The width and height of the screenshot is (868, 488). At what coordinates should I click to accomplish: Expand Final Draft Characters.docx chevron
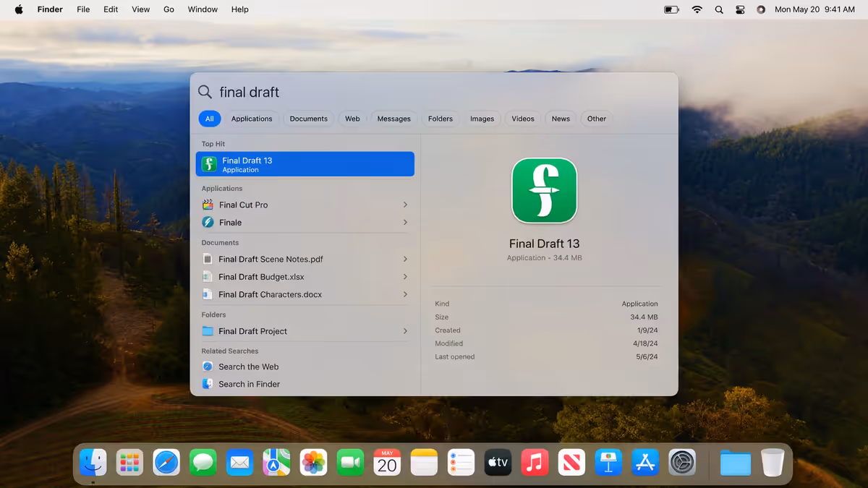point(405,294)
